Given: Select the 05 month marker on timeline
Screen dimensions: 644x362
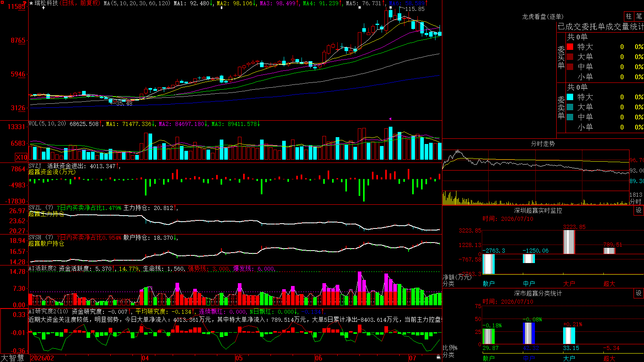Looking at the screenshot, I should (239, 358).
